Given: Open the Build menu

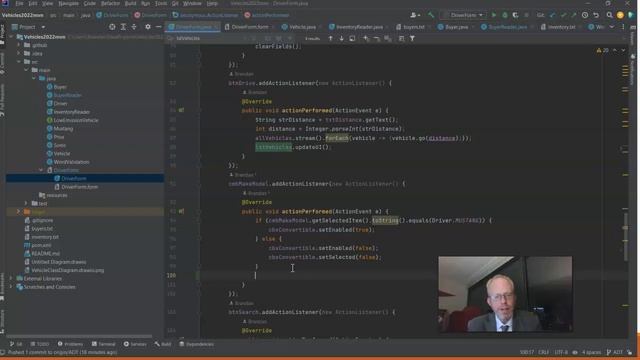Looking at the screenshot, I should [x=131, y=3].
